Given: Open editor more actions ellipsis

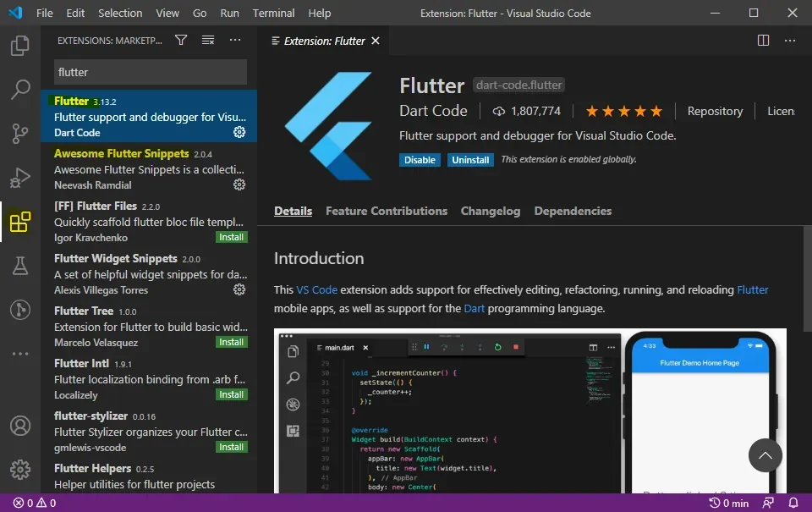Looking at the screenshot, I should tap(790, 41).
